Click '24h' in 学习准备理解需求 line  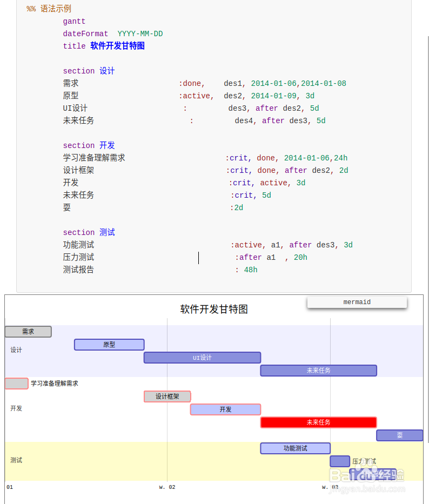tap(341, 158)
